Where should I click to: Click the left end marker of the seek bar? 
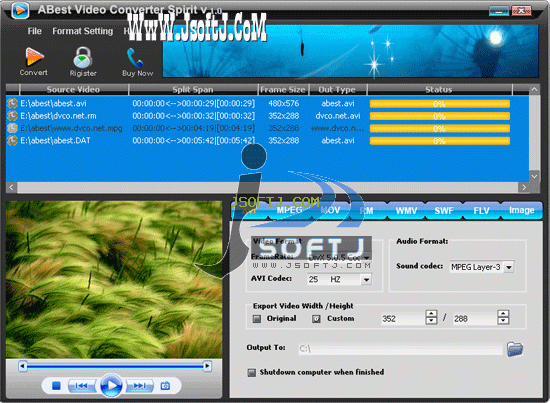click(x=22, y=366)
